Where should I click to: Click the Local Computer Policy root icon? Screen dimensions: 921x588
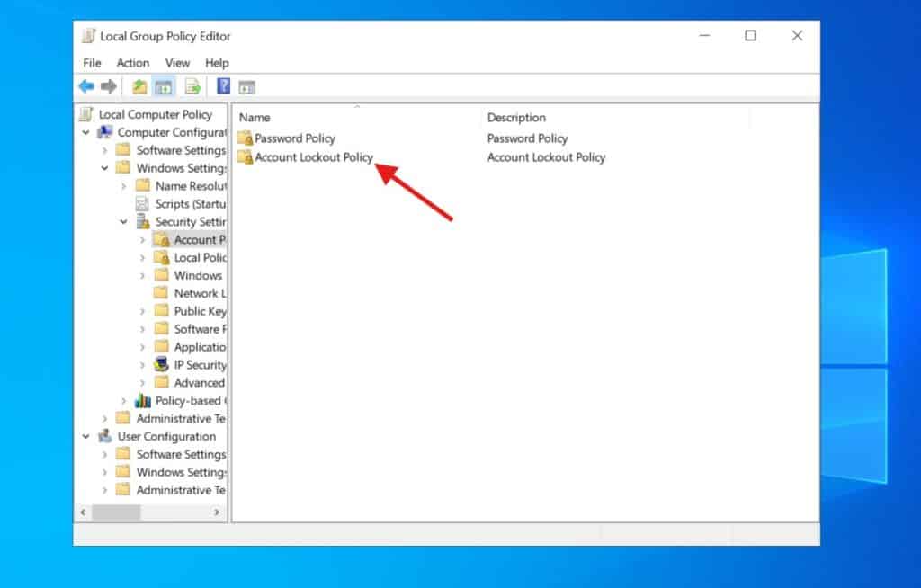pos(87,114)
